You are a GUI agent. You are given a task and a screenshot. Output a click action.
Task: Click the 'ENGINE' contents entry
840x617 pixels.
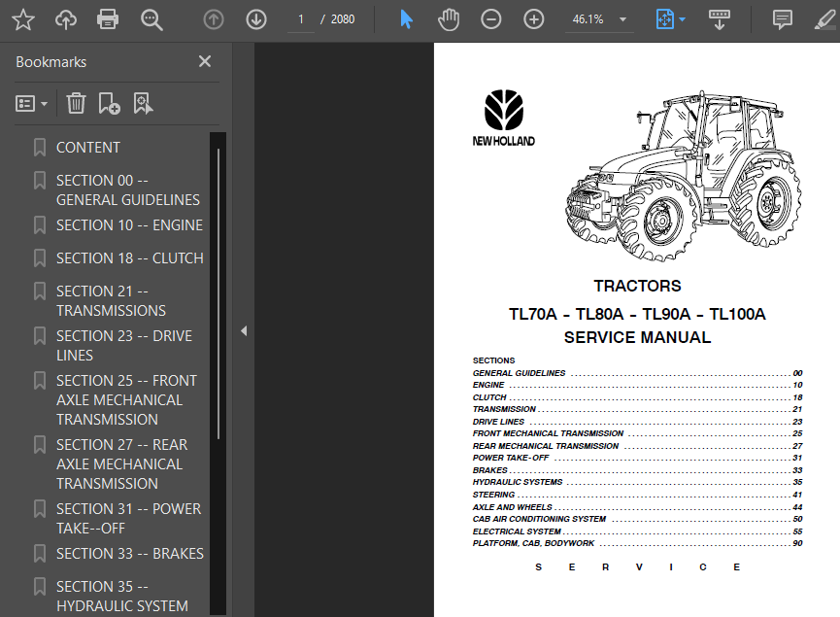coord(637,385)
